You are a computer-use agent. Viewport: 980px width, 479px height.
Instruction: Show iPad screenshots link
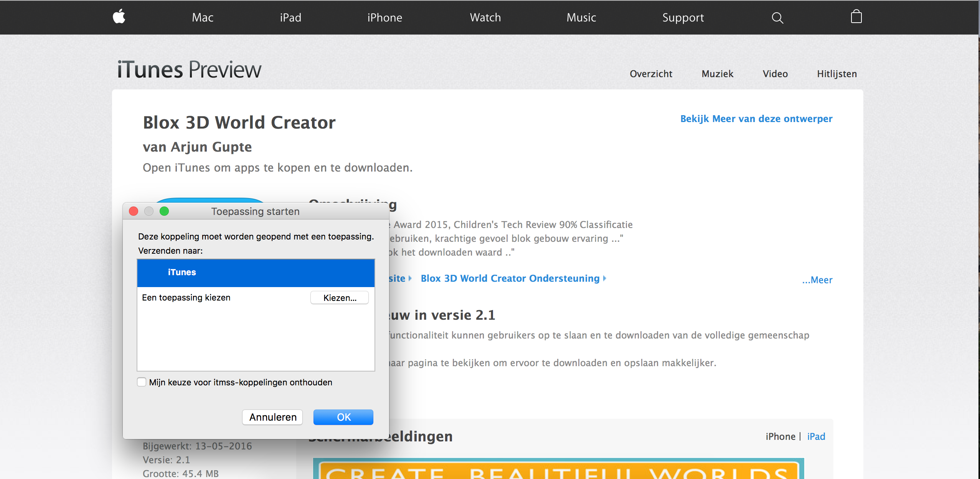point(816,436)
